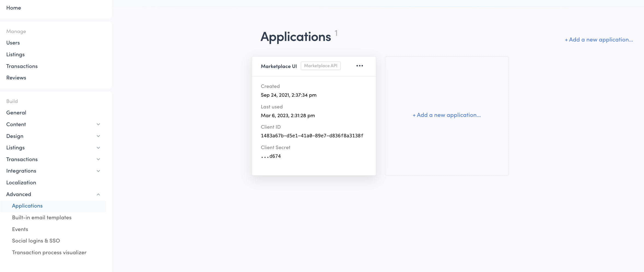Viewport: 644px width, 272px height.
Task: Go to Events page
Action: [x=20, y=229]
